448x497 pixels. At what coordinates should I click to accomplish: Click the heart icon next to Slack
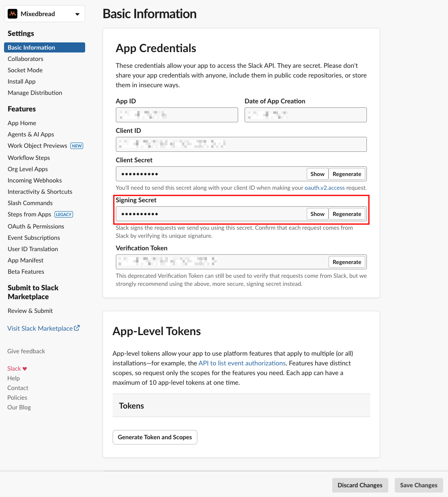(x=25, y=369)
